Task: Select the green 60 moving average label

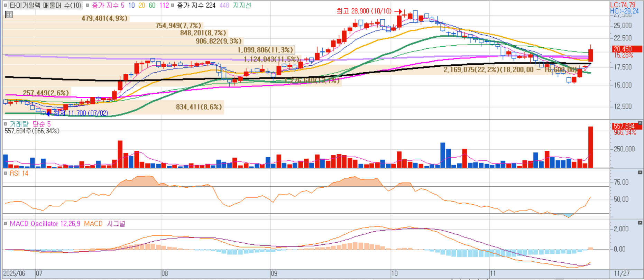Action: point(152,6)
